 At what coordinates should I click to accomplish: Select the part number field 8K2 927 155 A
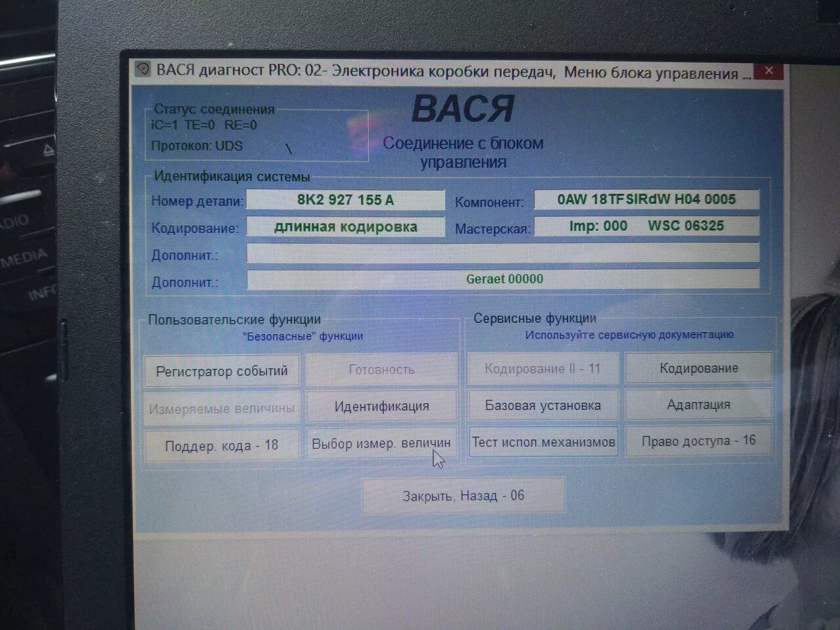click(345, 200)
